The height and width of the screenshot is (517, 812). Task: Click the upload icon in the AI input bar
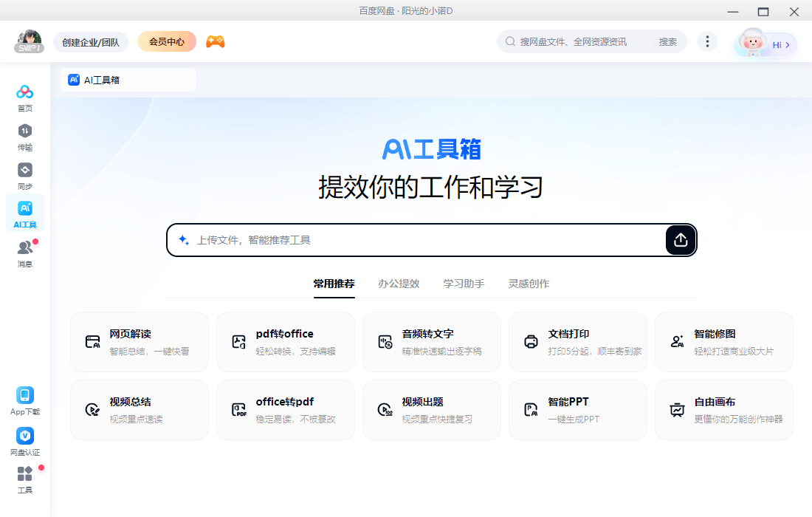point(680,239)
